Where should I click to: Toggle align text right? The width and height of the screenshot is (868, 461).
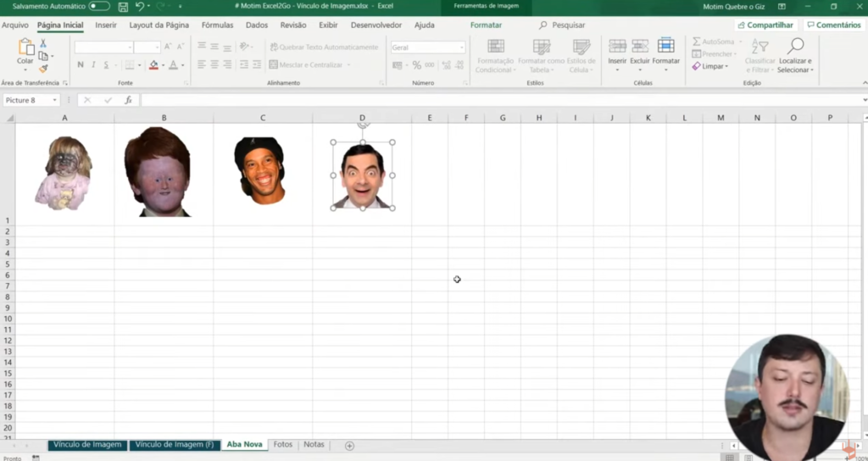[227, 64]
